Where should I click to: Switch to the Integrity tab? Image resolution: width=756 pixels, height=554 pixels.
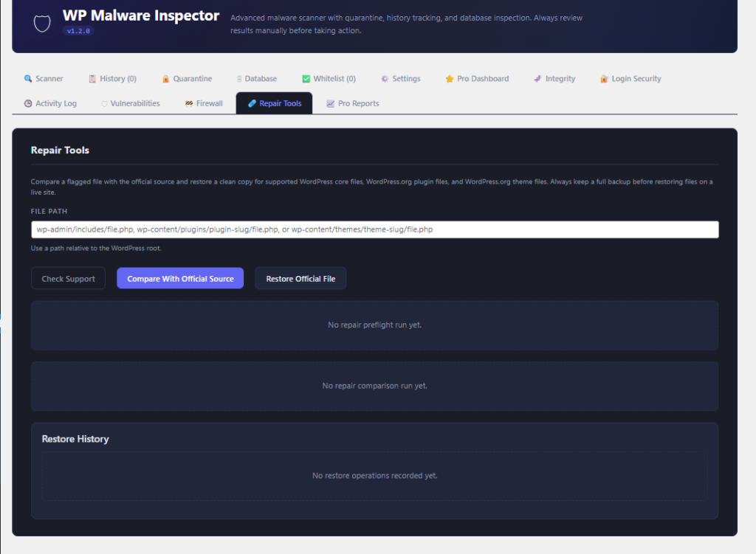(x=554, y=78)
